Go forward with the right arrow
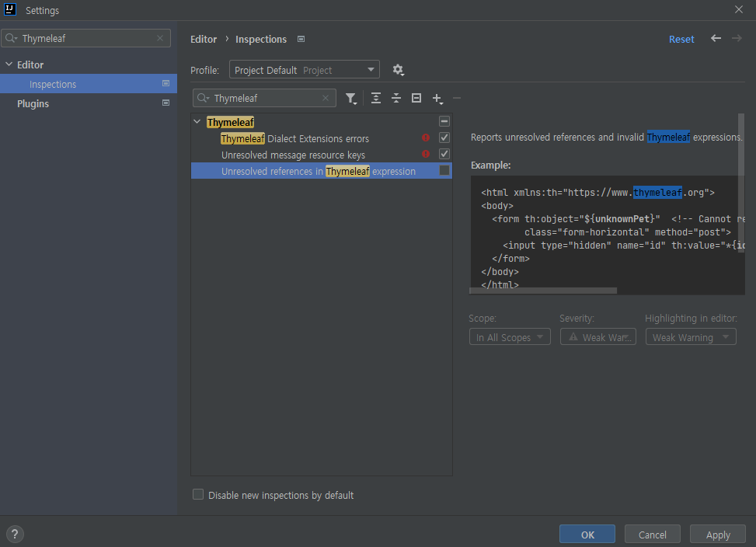The height and width of the screenshot is (547, 756). (737, 38)
